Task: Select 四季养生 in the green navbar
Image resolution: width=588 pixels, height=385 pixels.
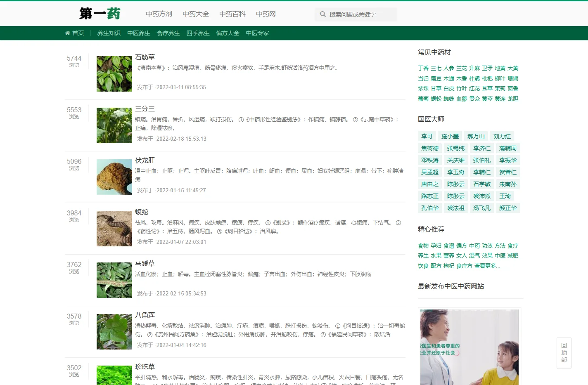Action: 198,33
